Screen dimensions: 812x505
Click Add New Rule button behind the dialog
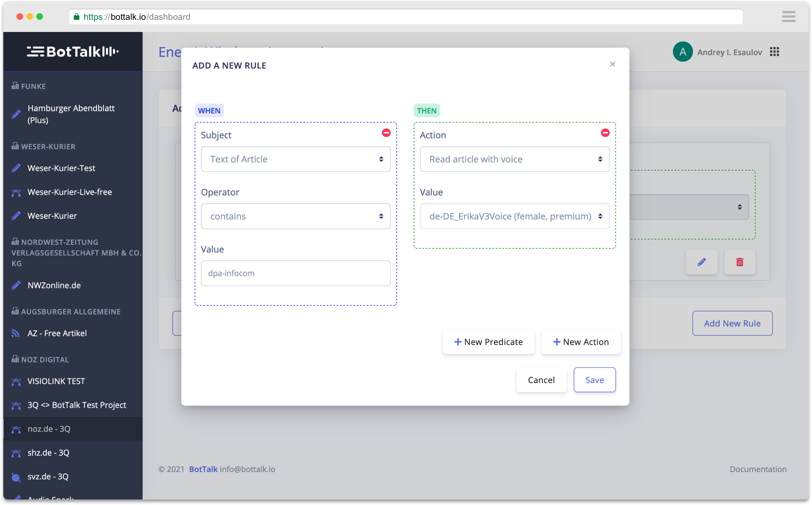tap(732, 323)
